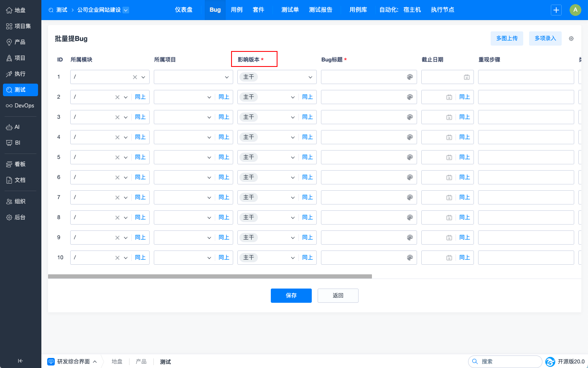Switch to the Bug tab
Image resolution: width=588 pixels, height=368 pixels.
(215, 10)
